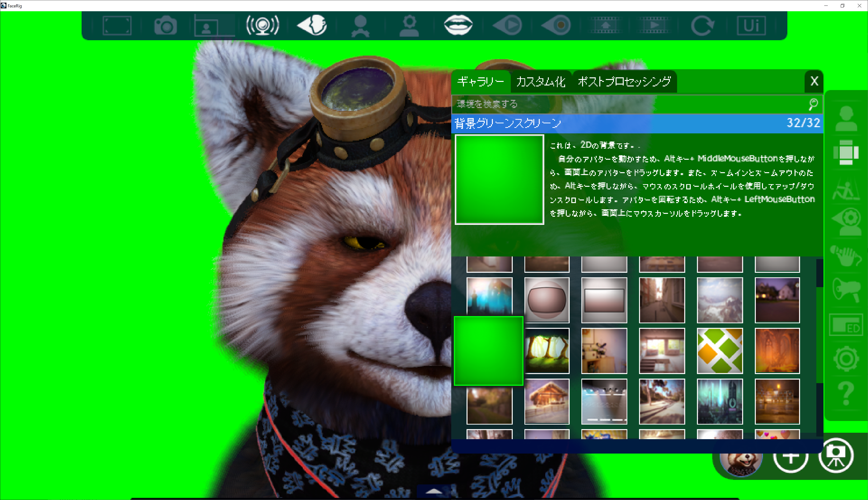Select the flat rectangular screen environment thumbnail

click(604, 300)
